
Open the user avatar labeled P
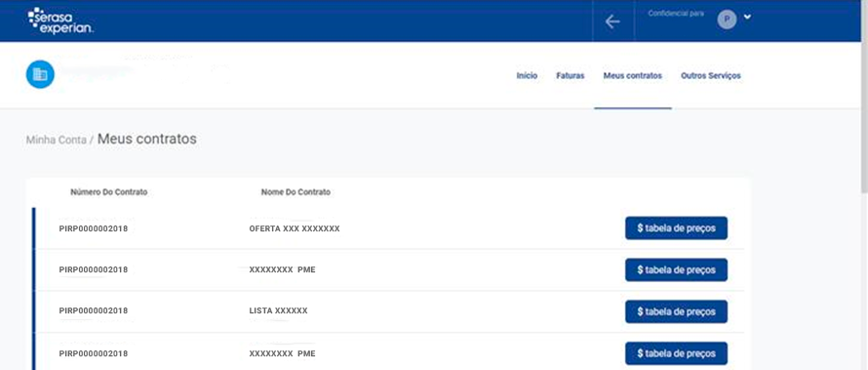pos(727,20)
